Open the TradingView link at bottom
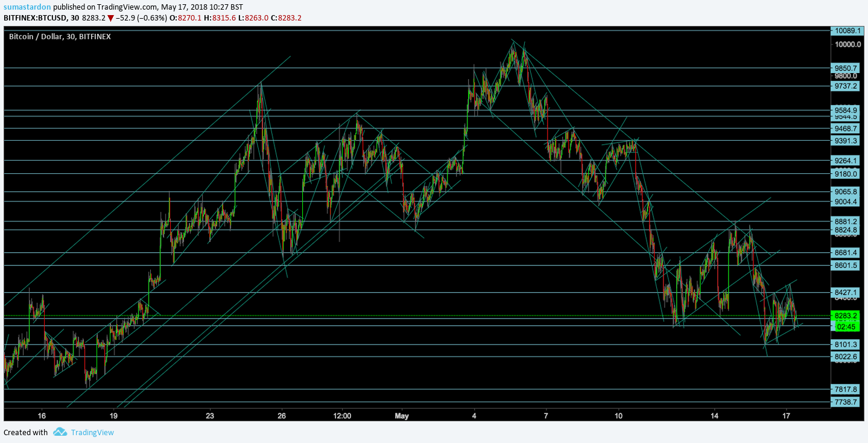Screen dimensions: 868x443 coord(92,432)
